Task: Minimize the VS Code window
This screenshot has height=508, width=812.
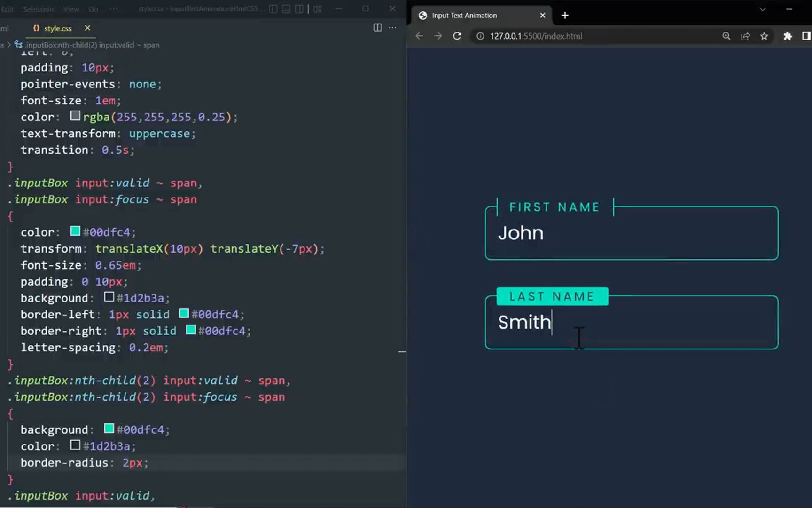Action: (339, 8)
